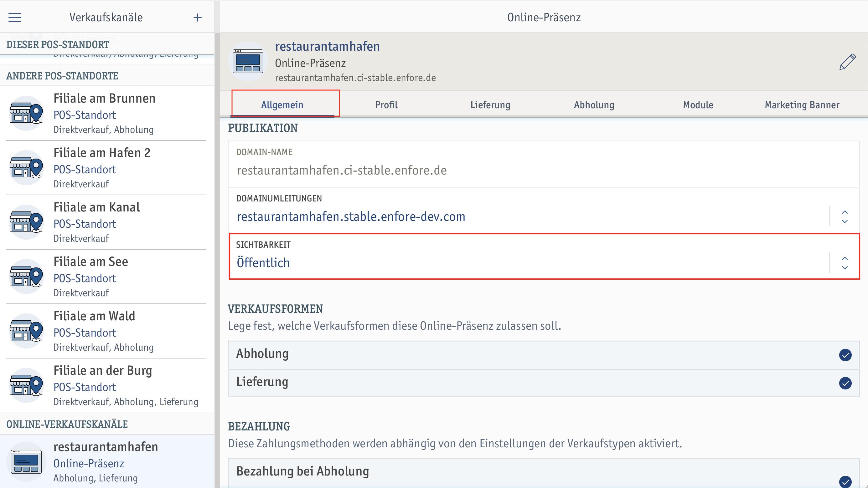The height and width of the screenshot is (488, 868).
Task: Click the redirect restaurantamhafen.stable.enfore-dev.com
Action: click(x=351, y=217)
